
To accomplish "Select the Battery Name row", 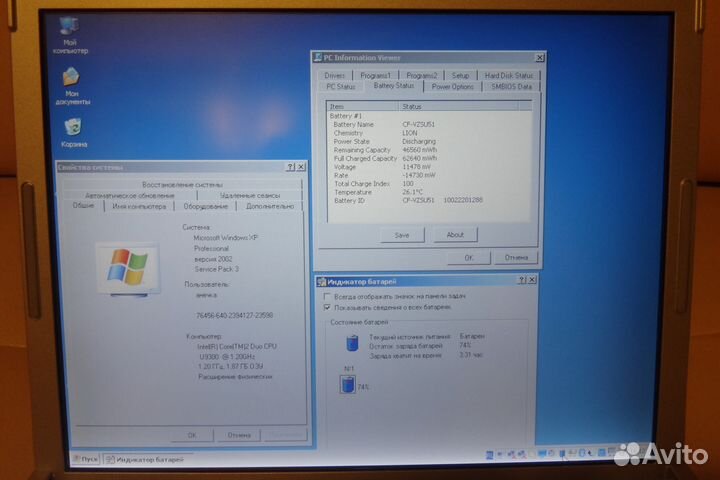I will pyautogui.click(x=429, y=124).
